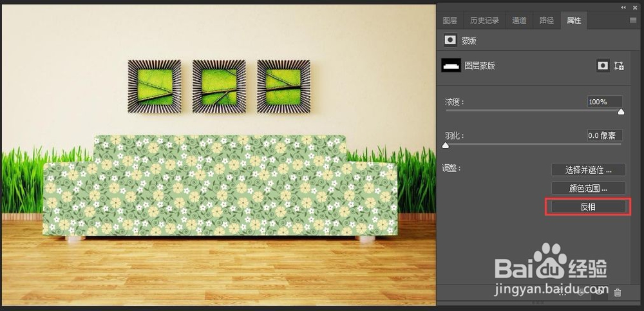Screen dimensions: 644x311
Task: Delete the mask with the trash icon
Action: [x=618, y=292]
